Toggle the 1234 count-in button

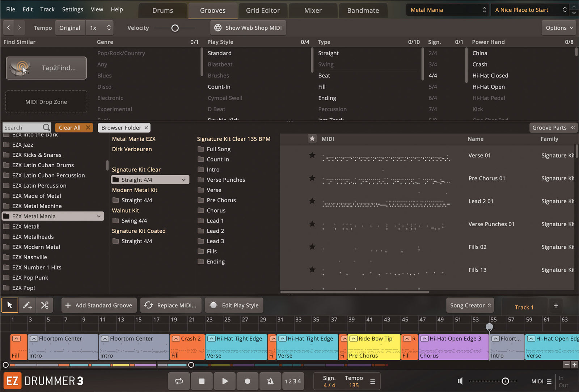293,381
